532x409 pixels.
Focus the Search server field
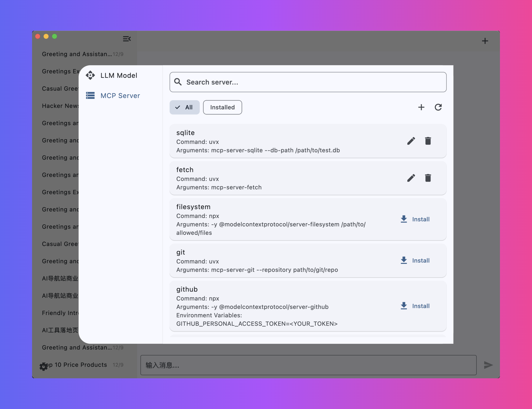coord(308,82)
